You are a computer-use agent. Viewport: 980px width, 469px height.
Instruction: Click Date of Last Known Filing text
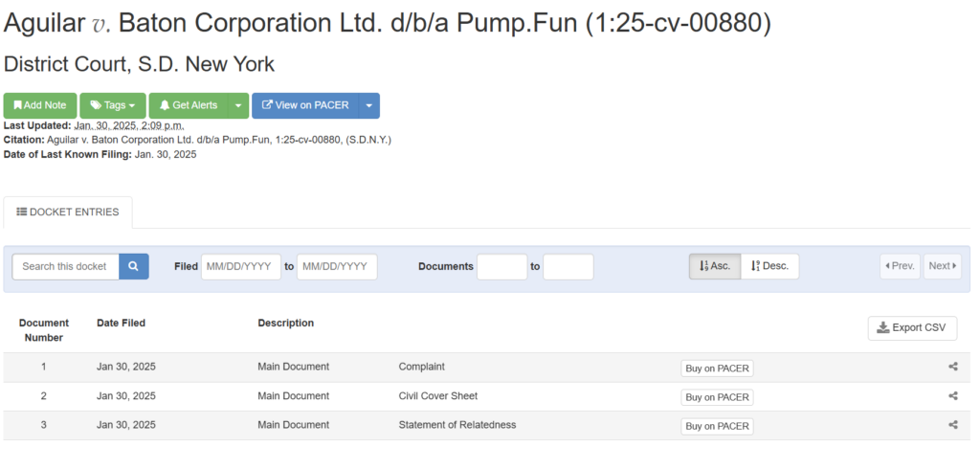(x=100, y=154)
